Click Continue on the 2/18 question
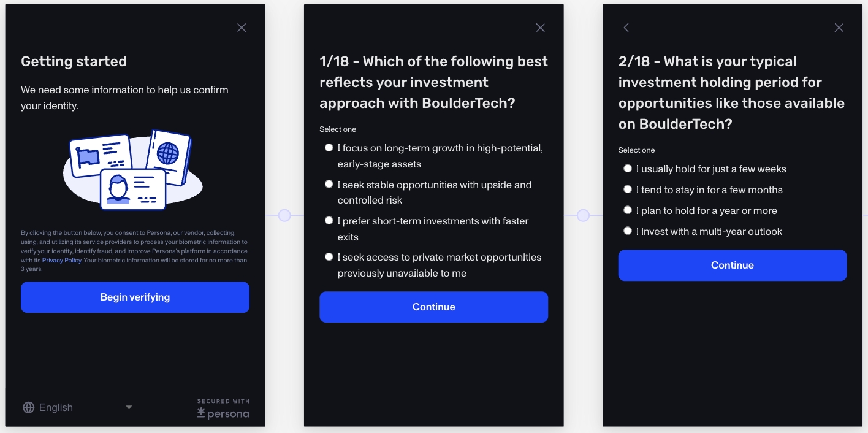Image resolution: width=868 pixels, height=433 pixels. (x=732, y=266)
